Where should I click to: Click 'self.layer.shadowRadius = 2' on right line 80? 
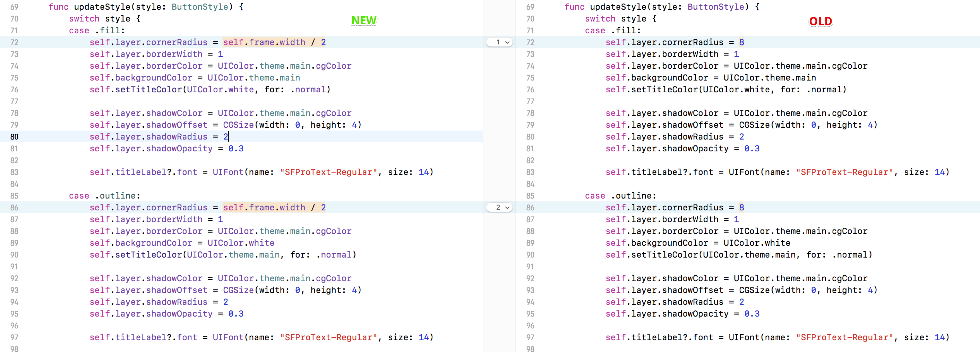(675, 137)
